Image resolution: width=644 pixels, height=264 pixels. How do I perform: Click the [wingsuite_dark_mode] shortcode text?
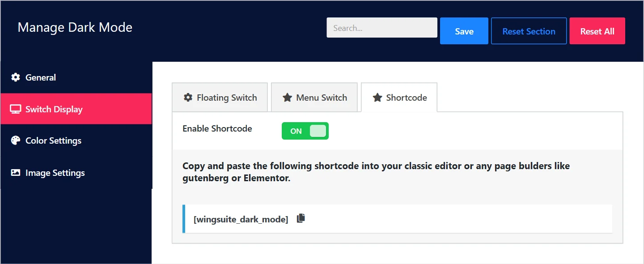(241, 219)
